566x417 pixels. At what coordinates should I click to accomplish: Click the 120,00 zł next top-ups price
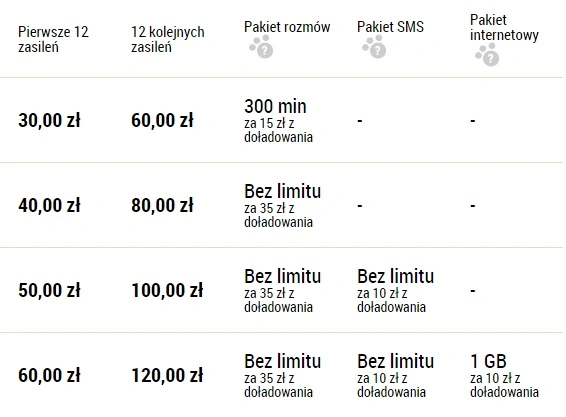(167, 375)
